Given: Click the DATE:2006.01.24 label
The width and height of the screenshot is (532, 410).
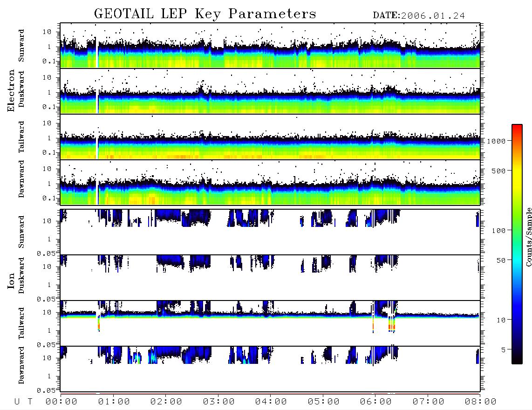Looking at the screenshot, I should click(419, 16).
